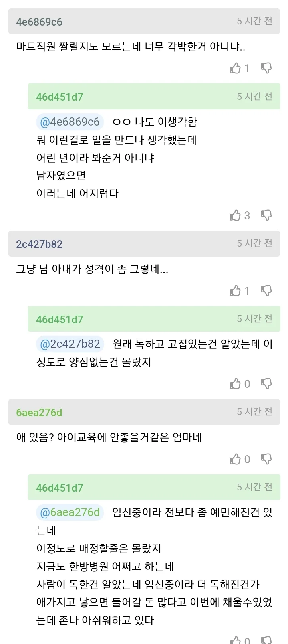
Task: Click the @2c427b82 mention tag
Action: pos(70,344)
